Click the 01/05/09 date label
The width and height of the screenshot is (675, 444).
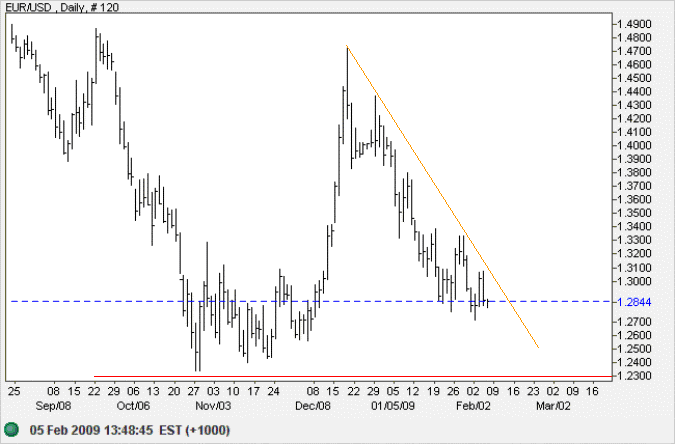click(393, 406)
